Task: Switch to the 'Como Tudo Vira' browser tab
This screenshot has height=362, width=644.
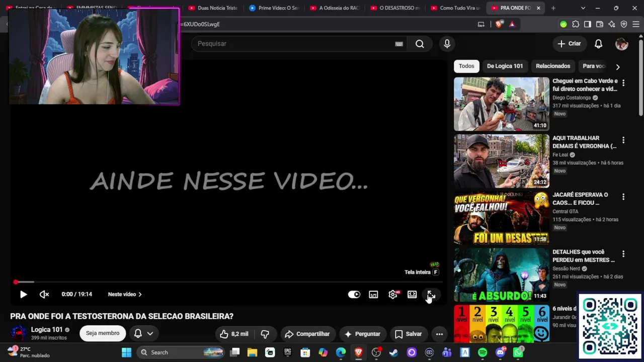Action: (x=456, y=8)
